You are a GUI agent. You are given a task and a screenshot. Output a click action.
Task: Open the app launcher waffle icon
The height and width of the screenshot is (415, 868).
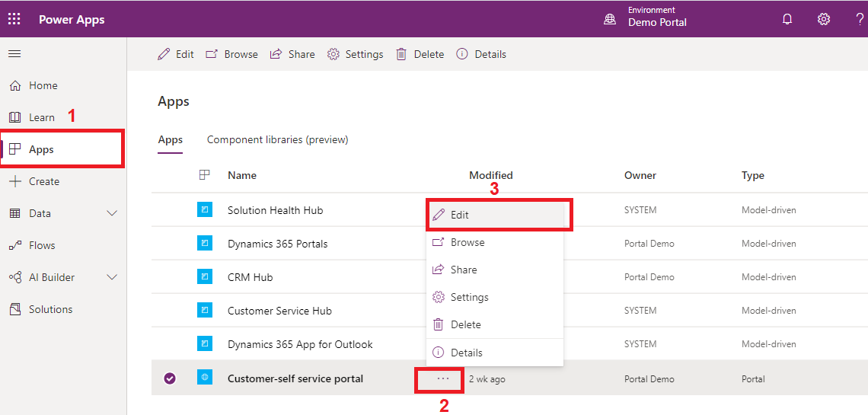(x=14, y=19)
